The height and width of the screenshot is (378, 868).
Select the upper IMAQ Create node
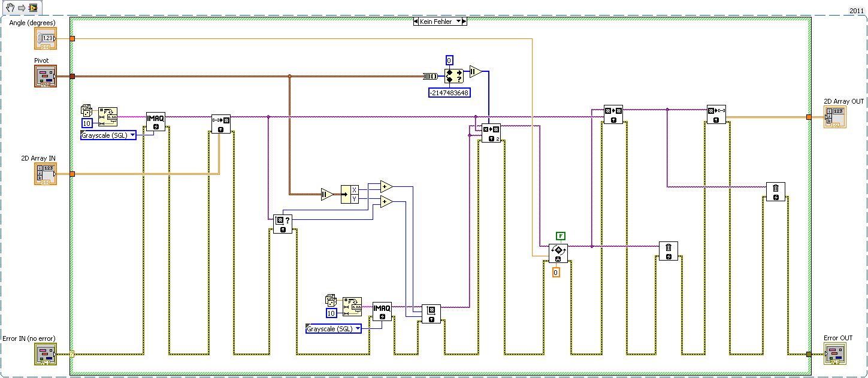156,121
